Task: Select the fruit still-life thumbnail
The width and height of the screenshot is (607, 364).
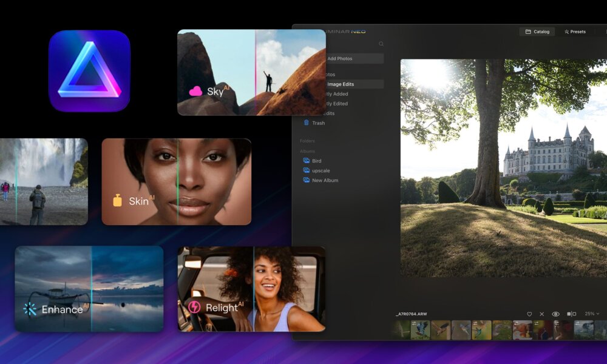Action: coord(522,330)
